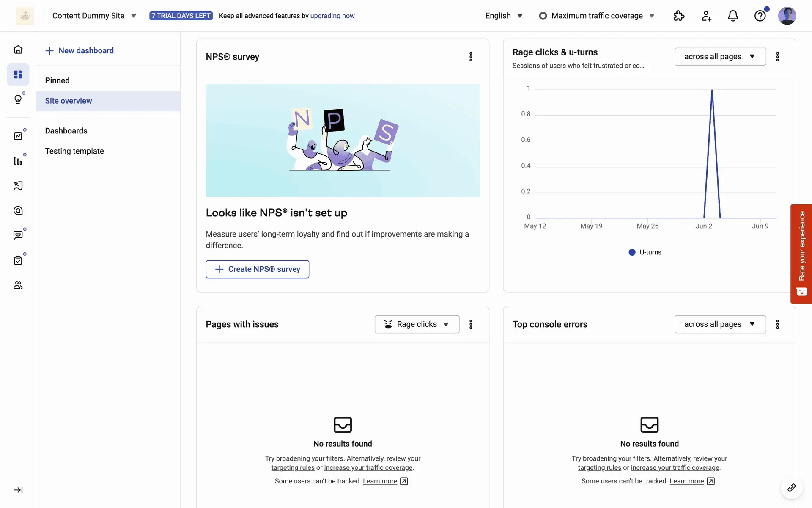Screen dimensions: 812x508
Task: Click the upgrading now link
Action: coord(332,16)
